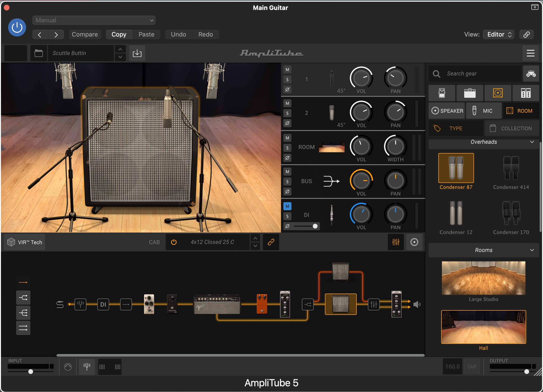Solo the BUS channel
Screen dimensions: 543x392
click(287, 182)
